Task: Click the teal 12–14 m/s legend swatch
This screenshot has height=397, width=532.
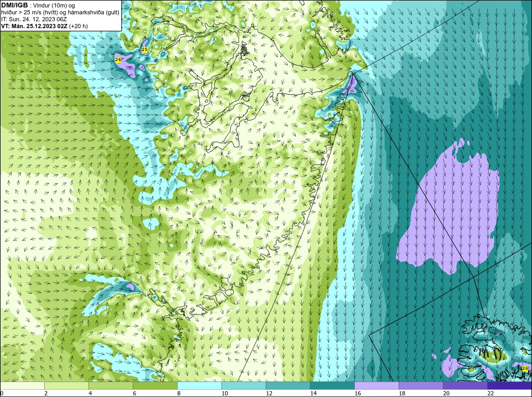Action: [288, 385]
